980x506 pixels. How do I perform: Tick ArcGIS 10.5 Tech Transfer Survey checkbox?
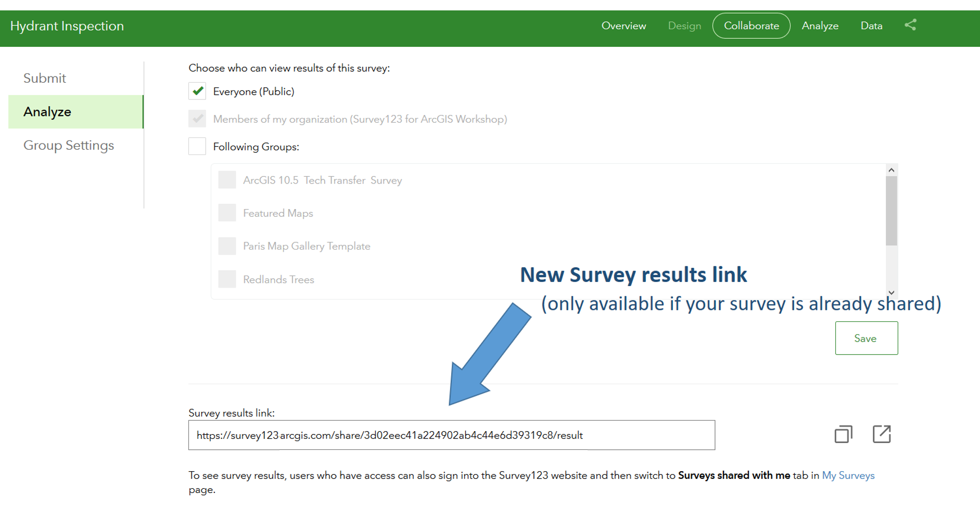[x=227, y=180]
